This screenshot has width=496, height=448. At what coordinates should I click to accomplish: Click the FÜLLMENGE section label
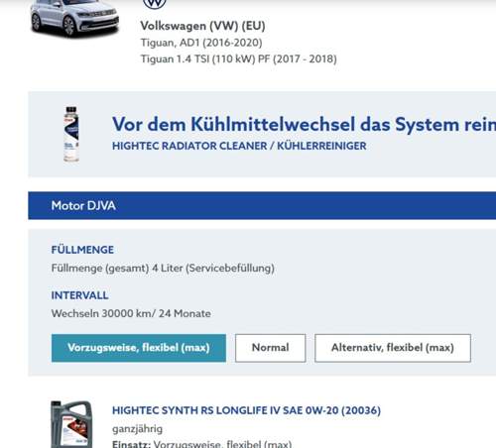pos(82,250)
